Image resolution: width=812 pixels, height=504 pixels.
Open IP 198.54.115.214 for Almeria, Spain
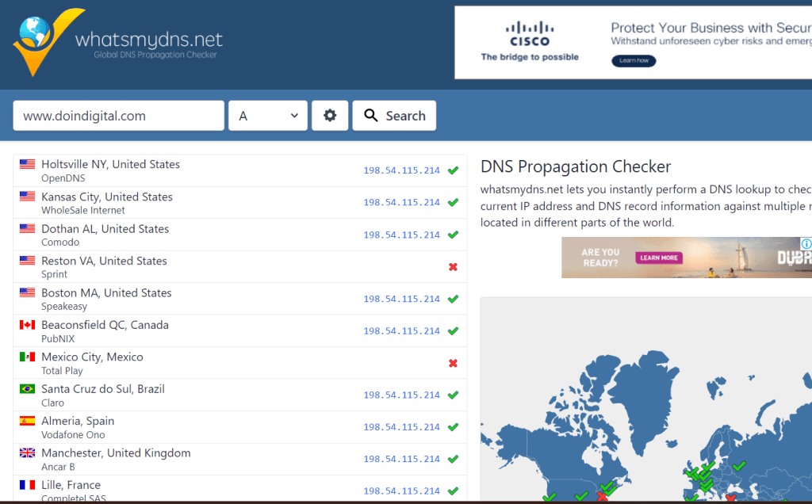click(x=401, y=427)
